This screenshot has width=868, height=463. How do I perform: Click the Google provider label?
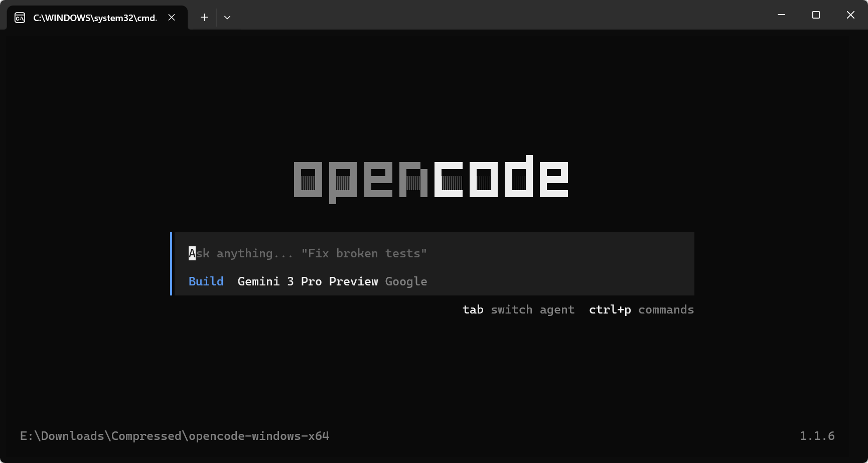click(406, 281)
